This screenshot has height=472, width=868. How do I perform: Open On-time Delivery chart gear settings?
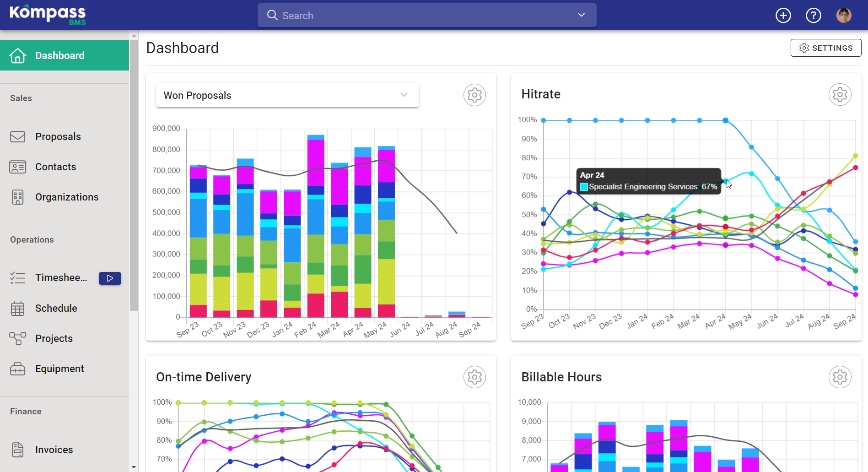click(x=474, y=377)
